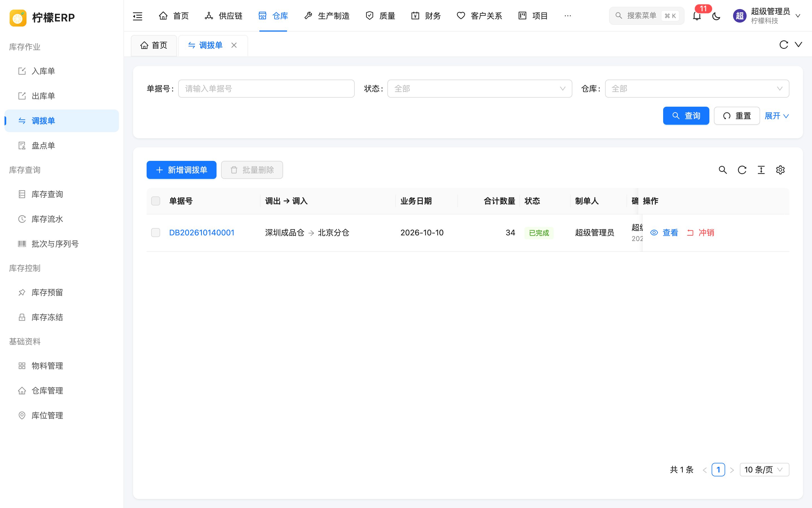
Task: Open more top navigation items ellipsis
Action: click(x=568, y=16)
